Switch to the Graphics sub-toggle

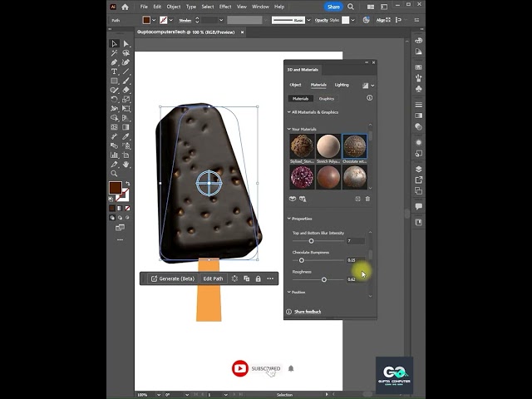click(x=327, y=99)
